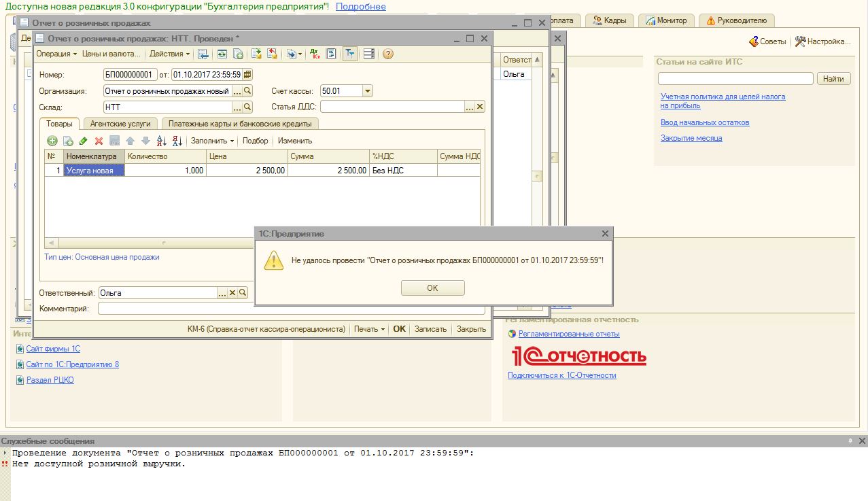Switch to the Руководителю tab
The image size is (868, 501).
pyautogui.click(x=736, y=20)
